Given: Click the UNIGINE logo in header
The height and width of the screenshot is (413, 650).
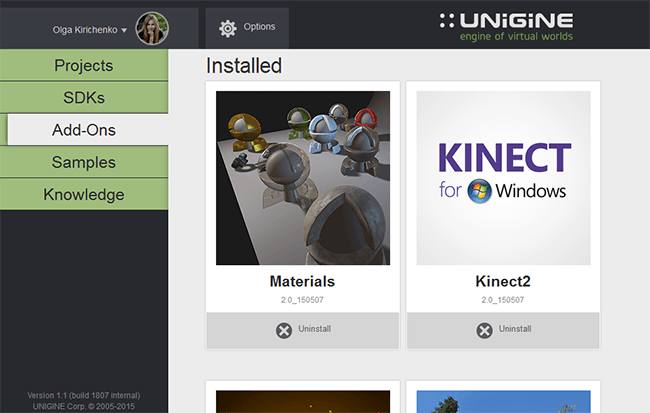Looking at the screenshot, I should 507,26.
